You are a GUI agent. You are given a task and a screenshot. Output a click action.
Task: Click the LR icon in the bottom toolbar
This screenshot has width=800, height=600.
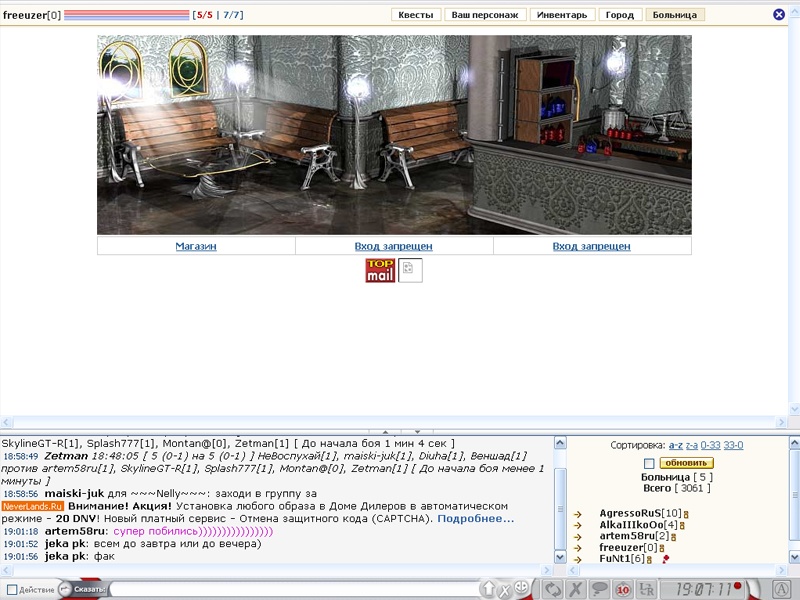tap(646, 589)
